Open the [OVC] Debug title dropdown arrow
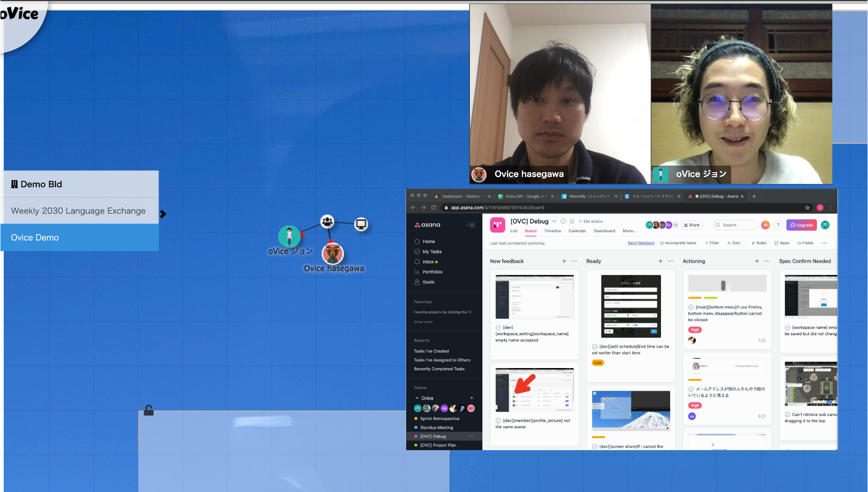Screen dimensions: 868x492 pyautogui.click(x=554, y=221)
